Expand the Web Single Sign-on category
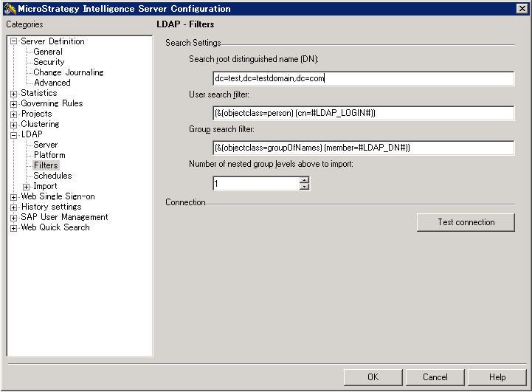 coord(14,197)
